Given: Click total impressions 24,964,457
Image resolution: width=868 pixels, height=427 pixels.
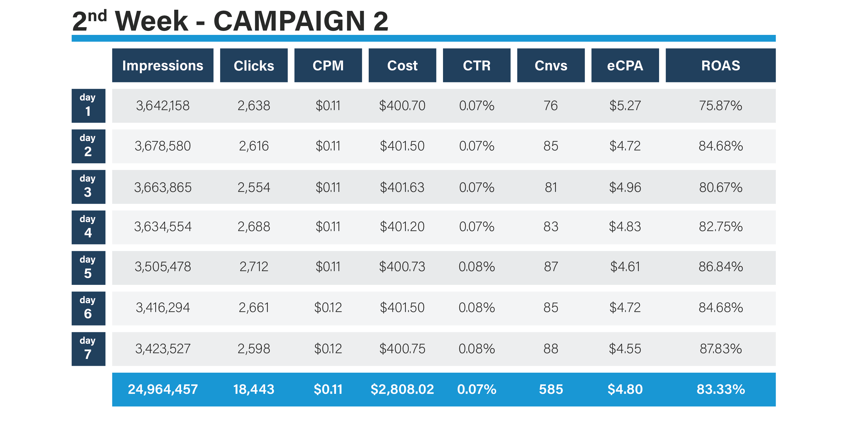Looking at the screenshot, I should tap(162, 389).
